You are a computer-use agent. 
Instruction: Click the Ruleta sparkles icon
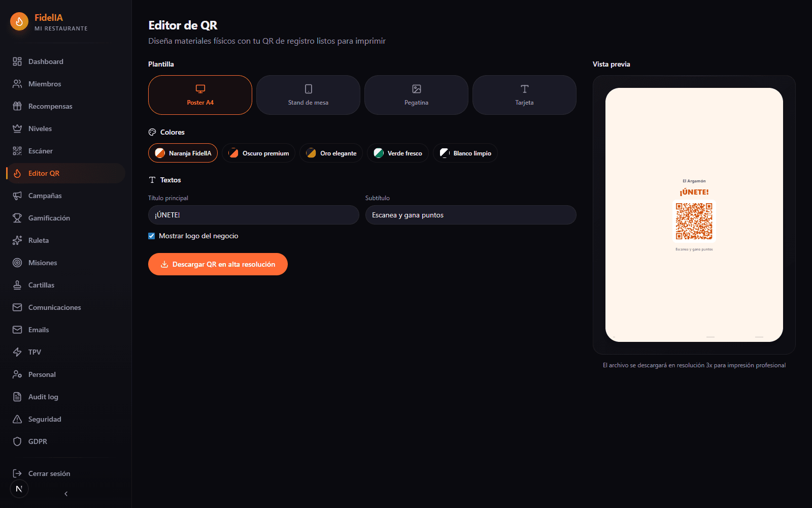(x=17, y=240)
